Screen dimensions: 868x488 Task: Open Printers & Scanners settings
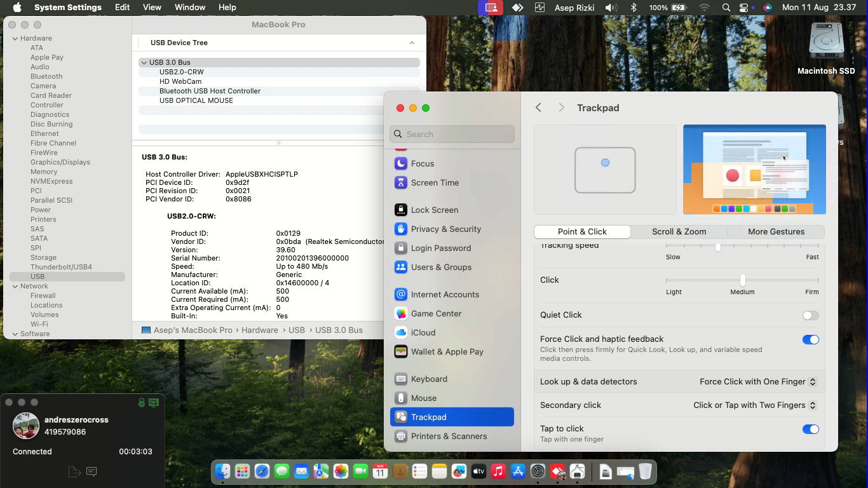click(x=449, y=436)
